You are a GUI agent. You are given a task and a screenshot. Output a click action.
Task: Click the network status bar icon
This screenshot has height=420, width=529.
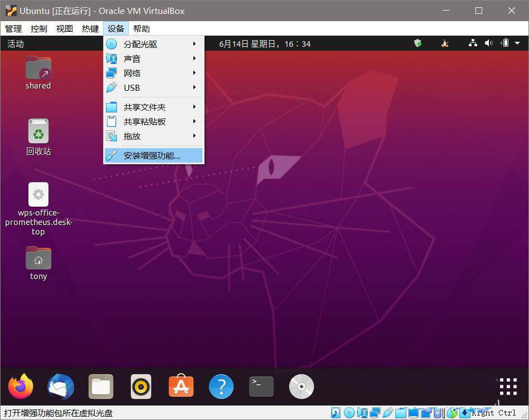[x=375, y=413]
